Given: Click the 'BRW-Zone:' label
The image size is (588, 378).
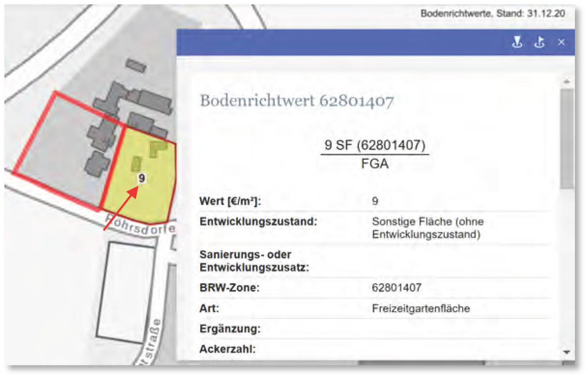Looking at the screenshot, I should [230, 288].
